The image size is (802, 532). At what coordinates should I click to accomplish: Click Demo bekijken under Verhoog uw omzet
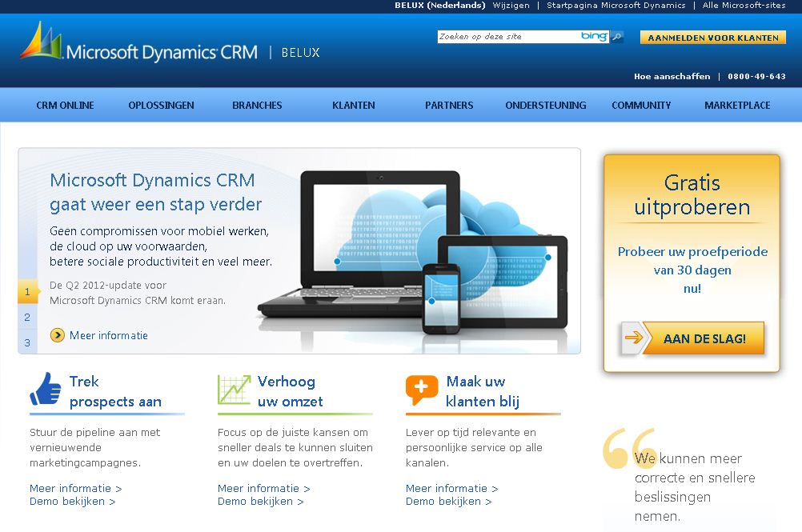pyautogui.click(x=261, y=502)
